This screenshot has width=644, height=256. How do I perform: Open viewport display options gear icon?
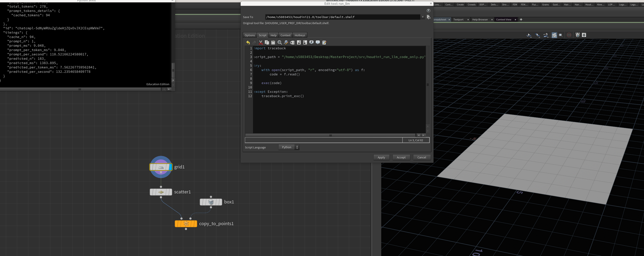(584, 35)
